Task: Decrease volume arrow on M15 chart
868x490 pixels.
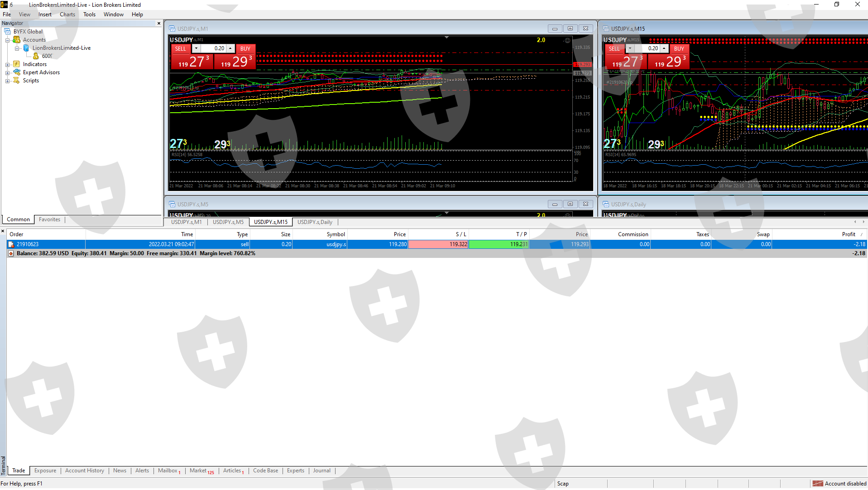Action: click(x=630, y=48)
